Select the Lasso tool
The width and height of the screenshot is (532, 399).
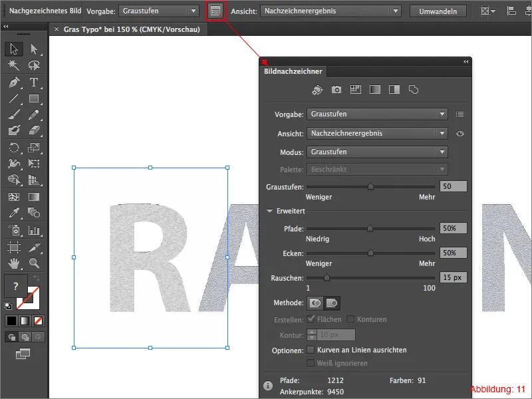click(x=34, y=65)
